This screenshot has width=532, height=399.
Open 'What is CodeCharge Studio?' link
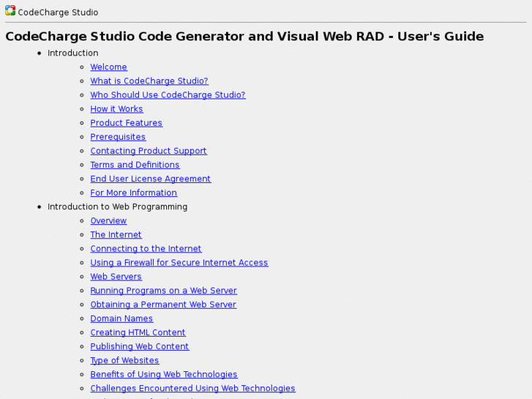[x=149, y=81]
